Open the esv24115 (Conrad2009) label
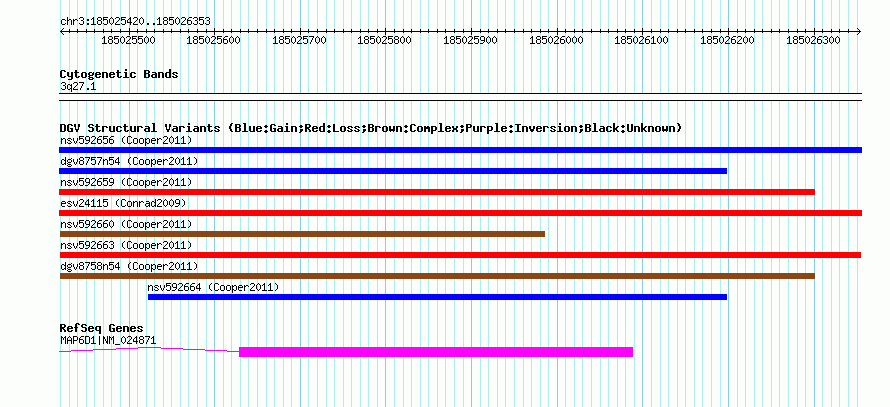This screenshot has height=407, width=890. point(123,203)
